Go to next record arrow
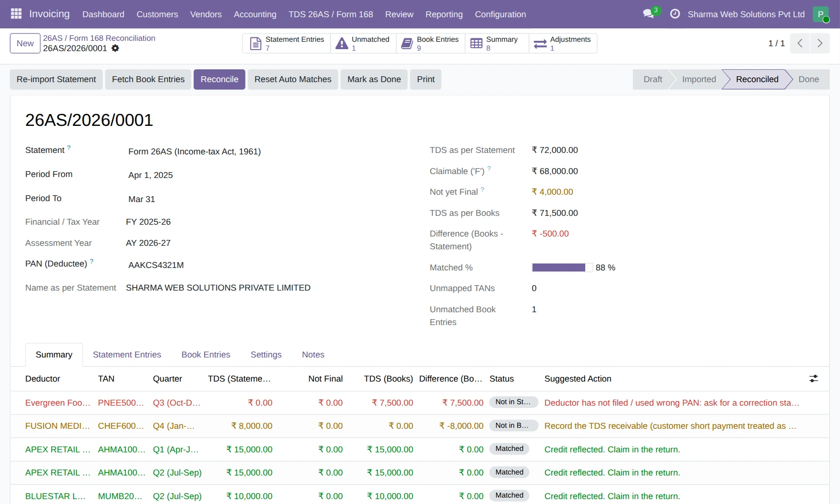 [x=820, y=43]
